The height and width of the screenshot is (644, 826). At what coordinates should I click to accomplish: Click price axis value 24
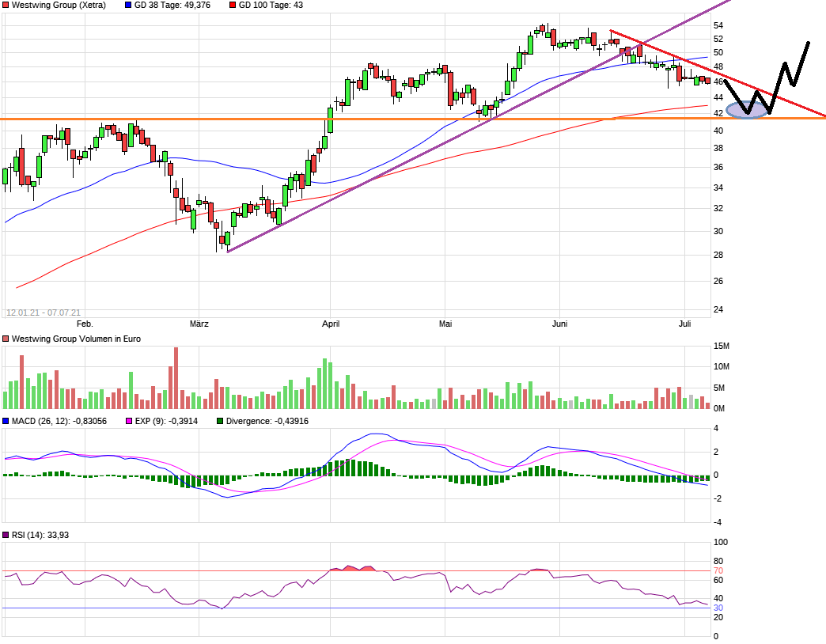point(718,309)
